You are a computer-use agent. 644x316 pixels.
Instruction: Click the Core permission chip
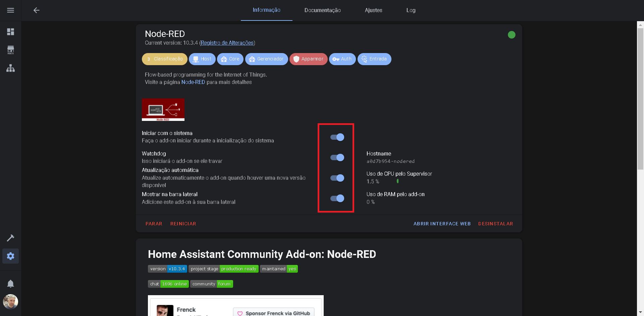click(x=230, y=59)
